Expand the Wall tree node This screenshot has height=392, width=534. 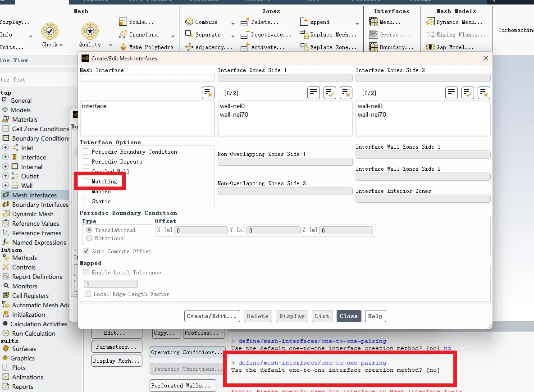[5, 186]
